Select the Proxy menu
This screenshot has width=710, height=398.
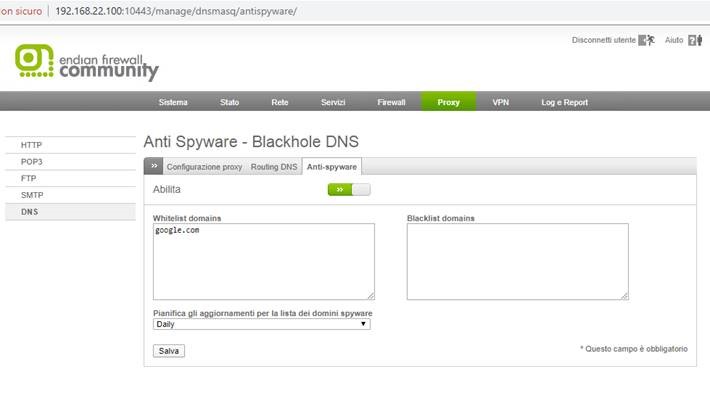point(449,101)
